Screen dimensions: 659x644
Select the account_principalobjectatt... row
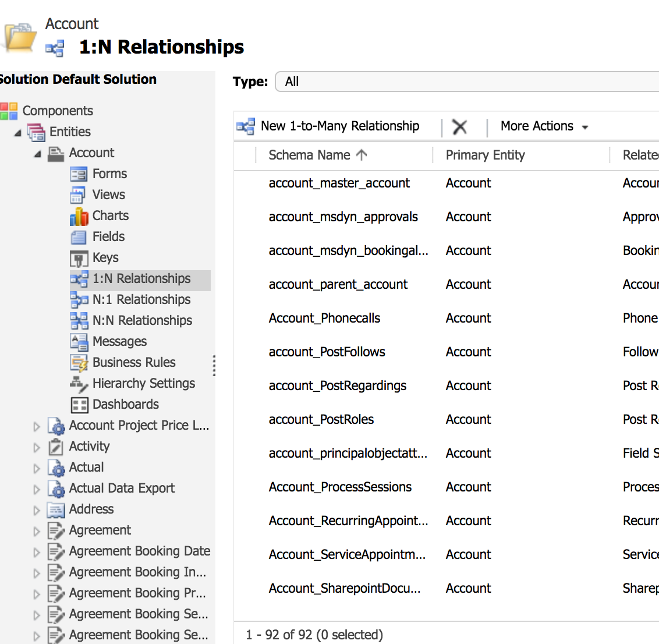tap(447, 454)
